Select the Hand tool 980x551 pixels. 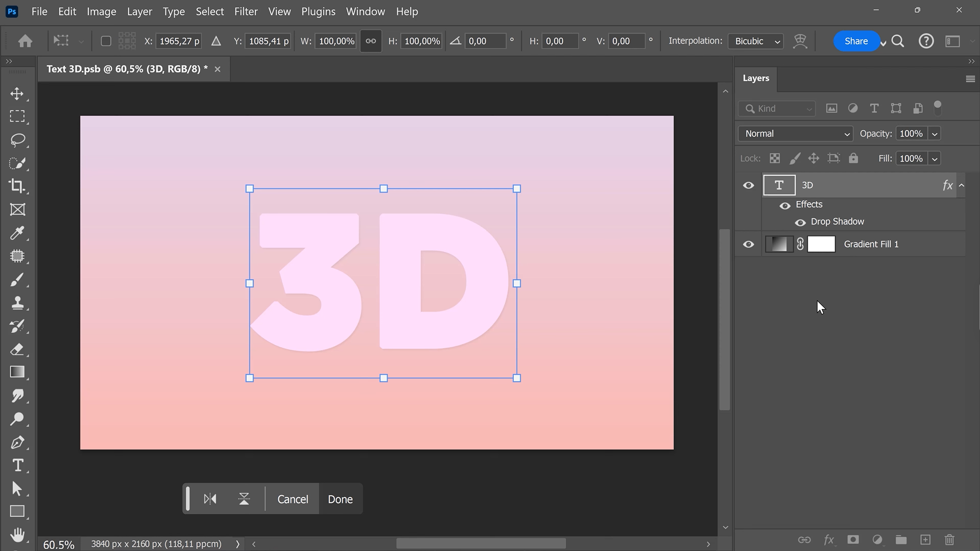(x=17, y=535)
